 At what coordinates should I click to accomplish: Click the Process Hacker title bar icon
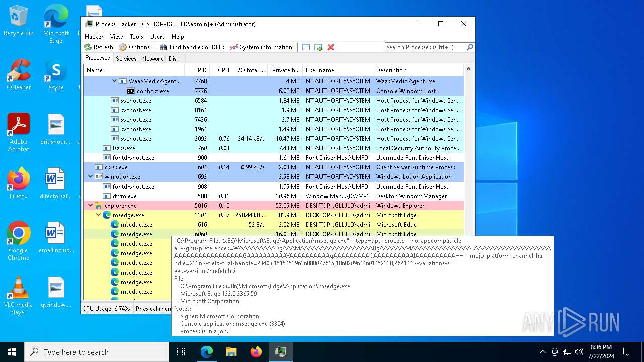coord(89,24)
